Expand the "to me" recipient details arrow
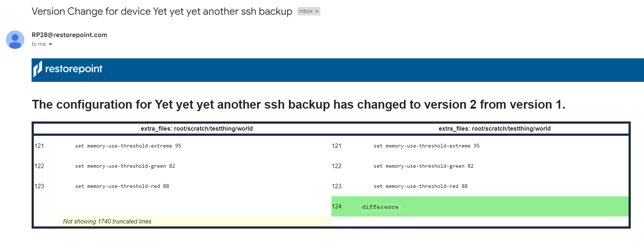Image resolution: width=644 pixels, height=251 pixels. (x=51, y=44)
